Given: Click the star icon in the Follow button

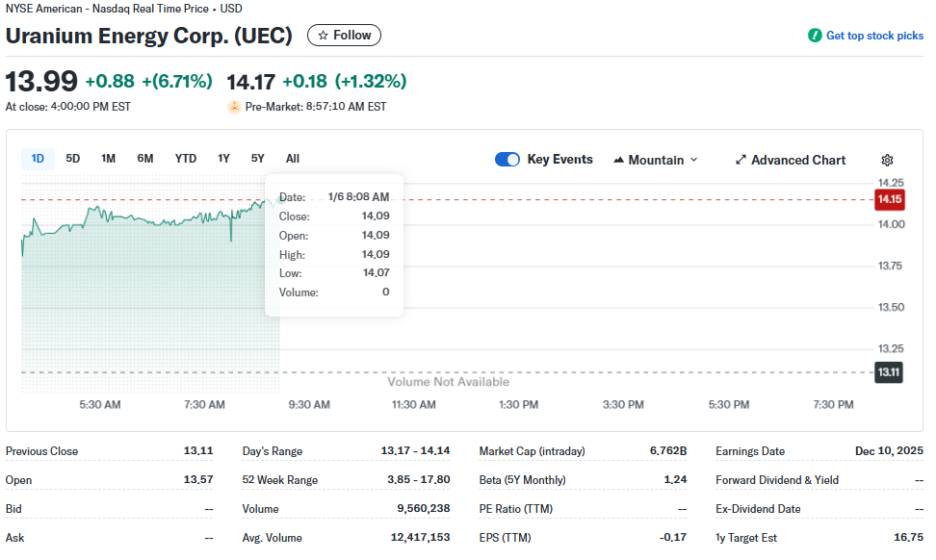Looking at the screenshot, I should (x=323, y=36).
